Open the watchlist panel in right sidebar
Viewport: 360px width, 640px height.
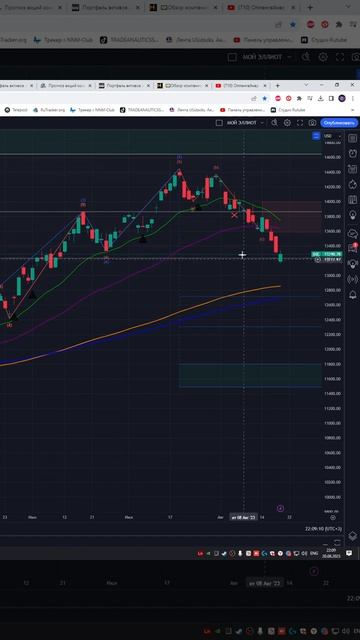click(352, 138)
